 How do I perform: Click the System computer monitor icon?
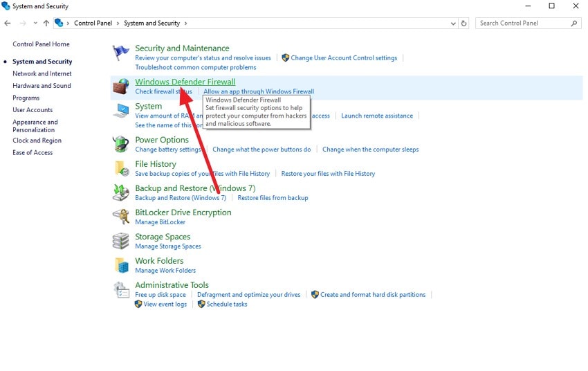tap(121, 111)
